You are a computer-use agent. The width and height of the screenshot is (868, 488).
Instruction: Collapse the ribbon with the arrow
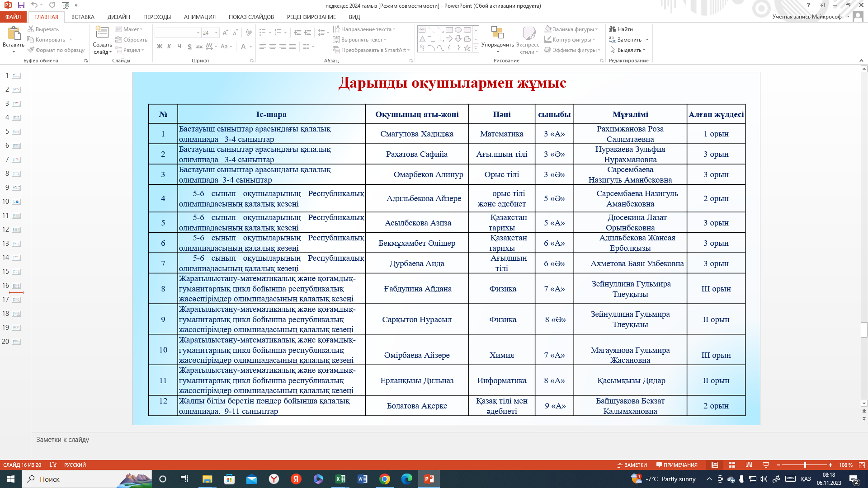(861, 61)
